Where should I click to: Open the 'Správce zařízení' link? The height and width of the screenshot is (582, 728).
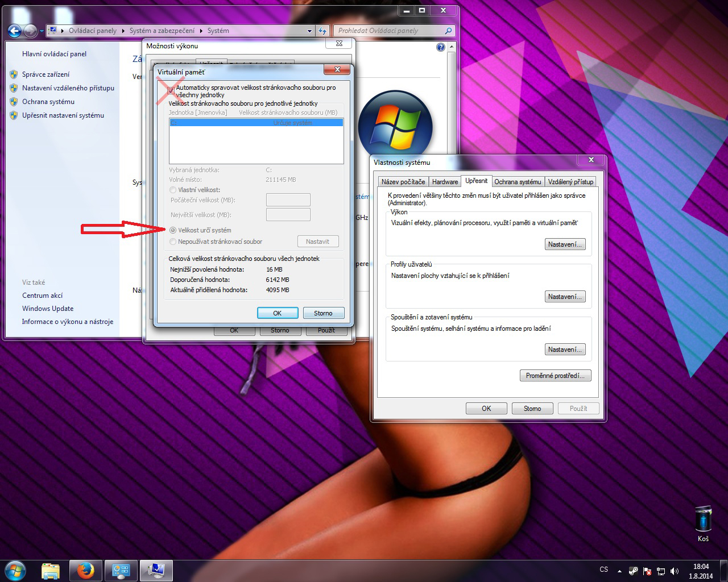pos(45,74)
